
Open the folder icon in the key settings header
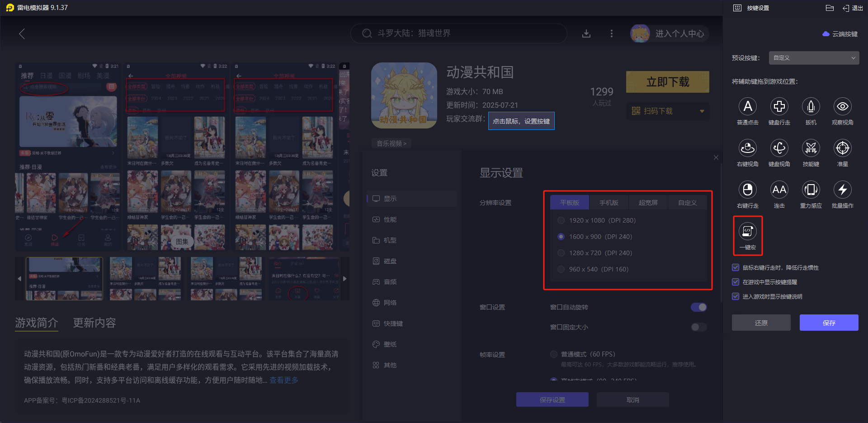point(830,8)
